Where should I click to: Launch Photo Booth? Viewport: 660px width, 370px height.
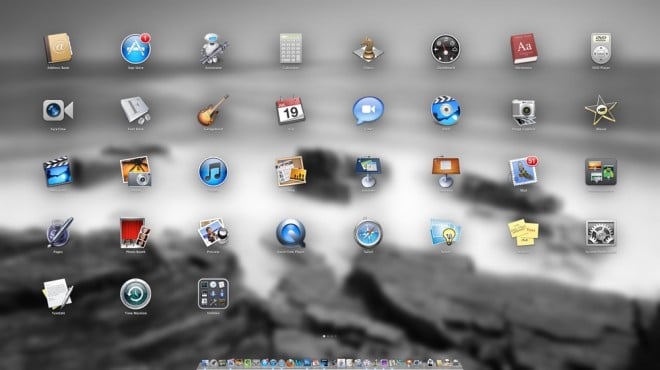136,233
